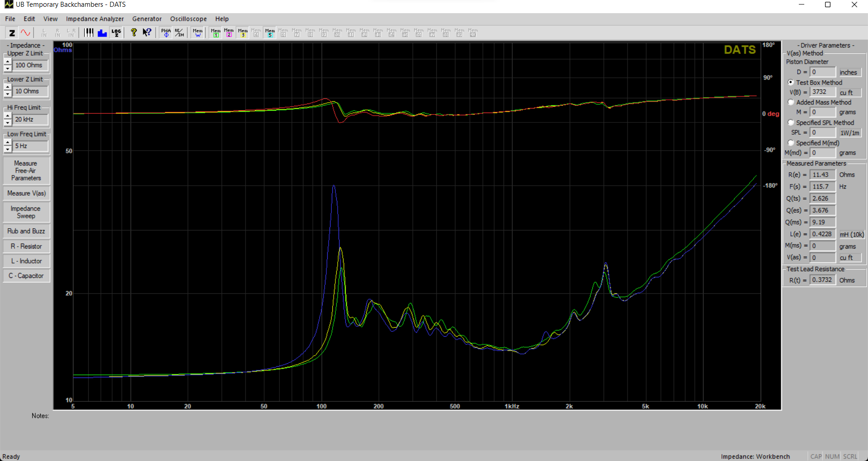Click the Piston Diameter D input field
The image size is (868, 461).
coord(823,72)
